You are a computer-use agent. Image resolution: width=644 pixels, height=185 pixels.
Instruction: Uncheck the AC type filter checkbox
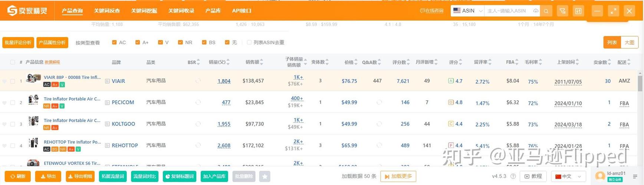[114, 42]
